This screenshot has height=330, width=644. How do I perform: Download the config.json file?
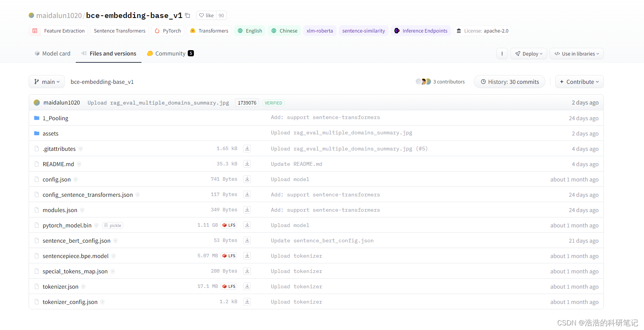point(247,179)
